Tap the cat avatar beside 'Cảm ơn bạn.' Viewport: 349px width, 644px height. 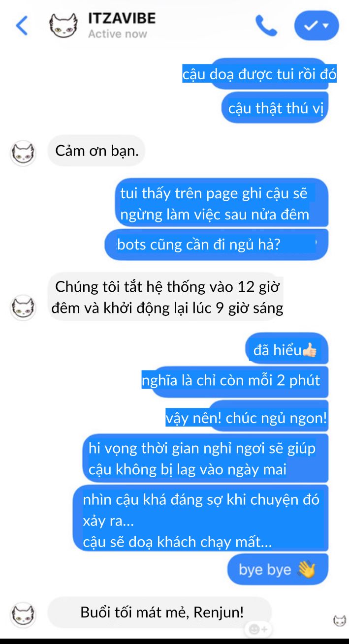click(23, 153)
